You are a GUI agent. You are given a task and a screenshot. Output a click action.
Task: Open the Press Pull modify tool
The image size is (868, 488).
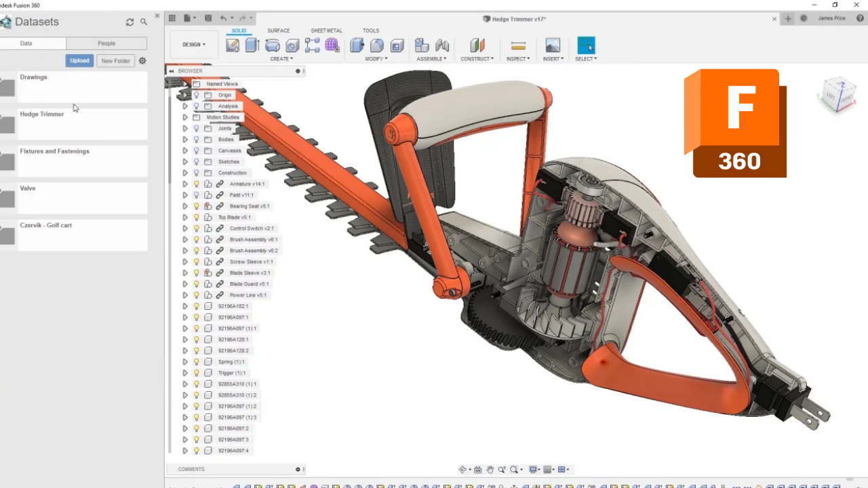click(x=357, y=45)
